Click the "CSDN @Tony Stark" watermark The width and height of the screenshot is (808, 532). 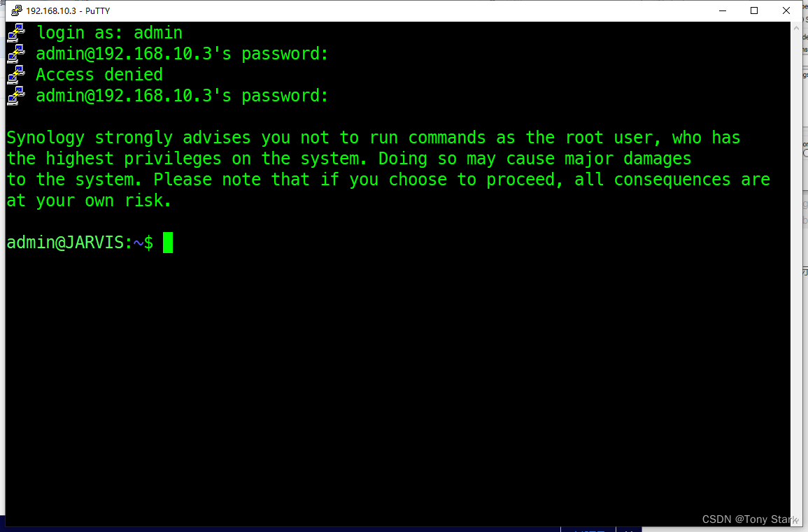(750, 519)
